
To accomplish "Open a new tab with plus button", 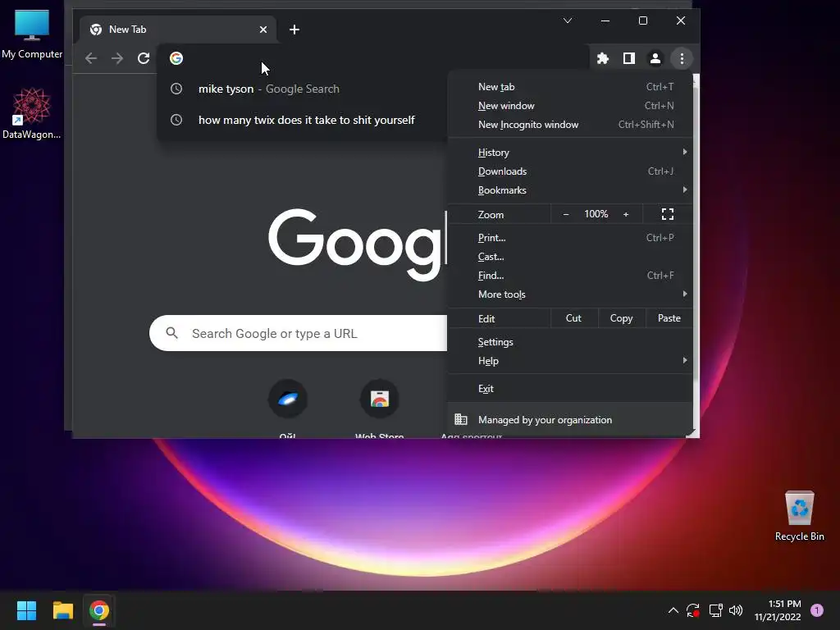I will click(294, 30).
